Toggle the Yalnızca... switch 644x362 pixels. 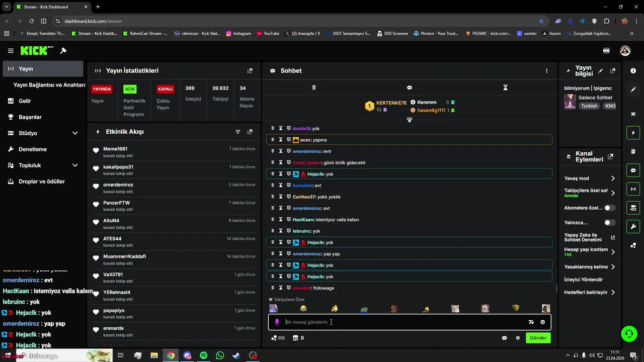pos(609,222)
